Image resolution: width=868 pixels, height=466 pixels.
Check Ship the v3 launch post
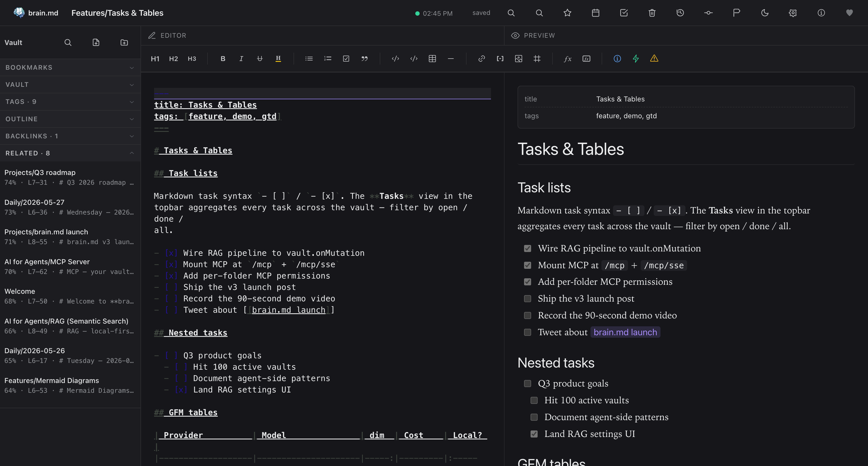[x=527, y=299]
